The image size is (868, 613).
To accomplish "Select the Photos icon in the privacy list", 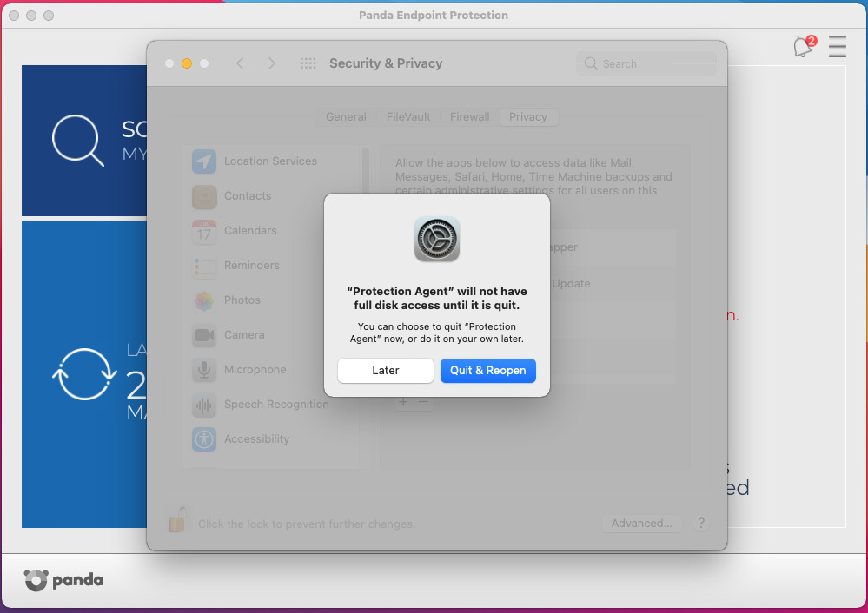I will click(x=204, y=301).
